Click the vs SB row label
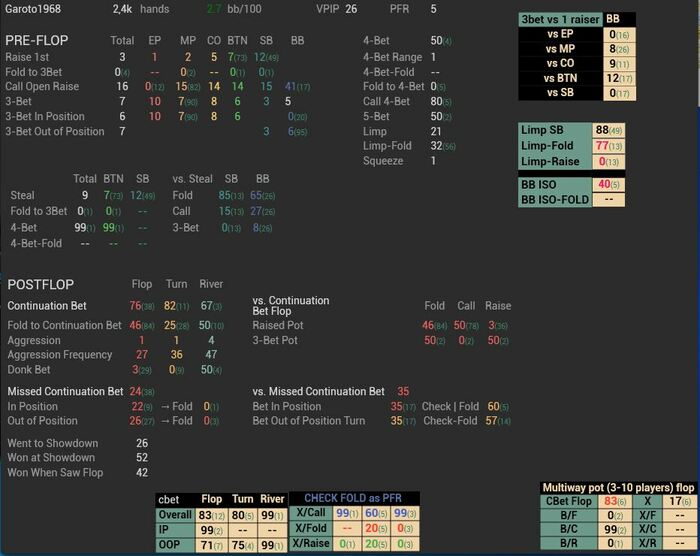Screen dimensions: 700x556 tap(560, 93)
